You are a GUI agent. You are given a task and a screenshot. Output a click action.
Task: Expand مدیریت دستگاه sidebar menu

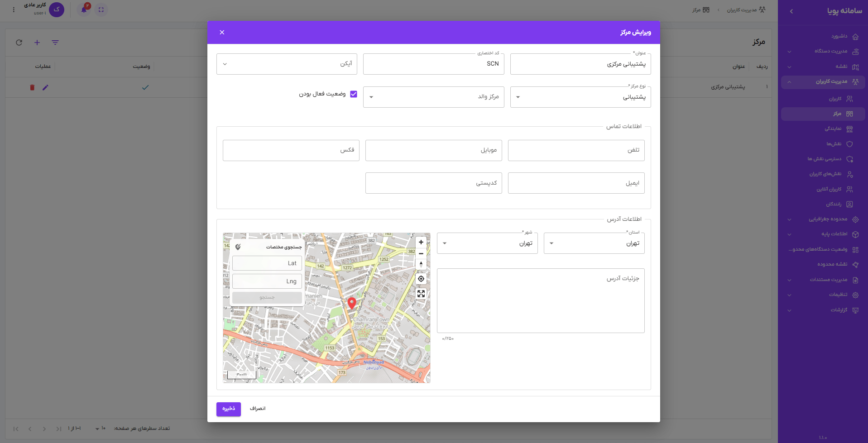click(823, 51)
